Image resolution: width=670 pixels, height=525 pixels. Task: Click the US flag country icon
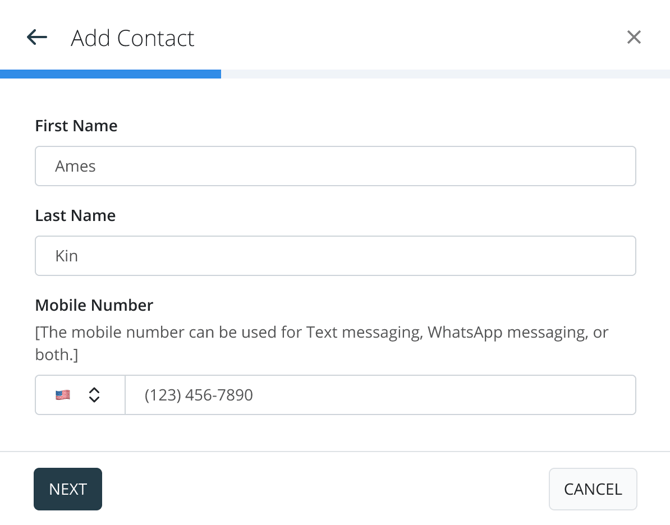(x=63, y=395)
